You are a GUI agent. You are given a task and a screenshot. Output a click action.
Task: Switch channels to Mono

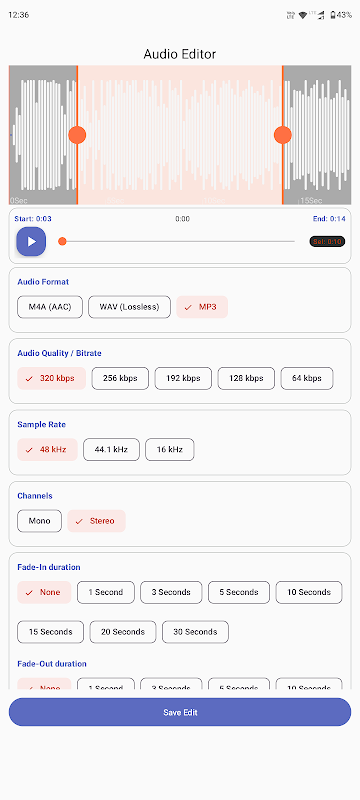tap(39, 521)
